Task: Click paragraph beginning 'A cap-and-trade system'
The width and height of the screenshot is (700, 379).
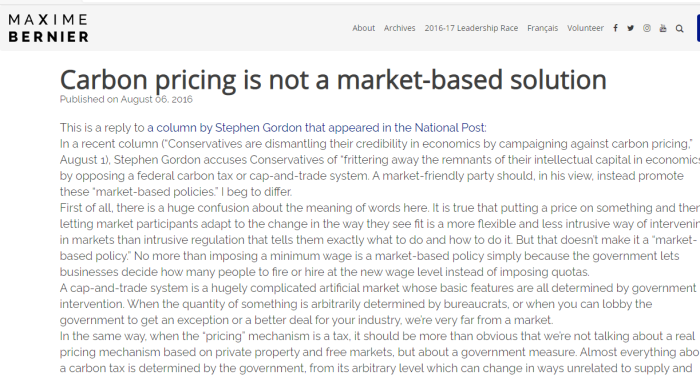Action: (x=378, y=304)
